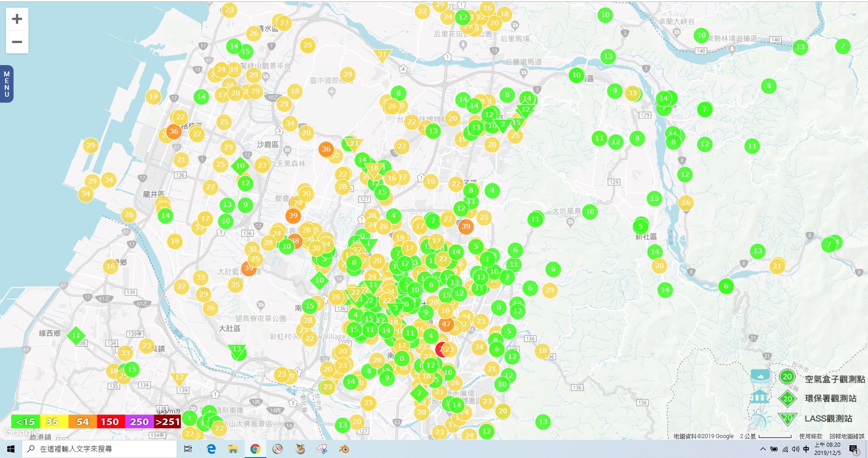The width and height of the screenshot is (868, 458).
Task: Click the green circle 20 legend symbol
Action: coord(787,377)
